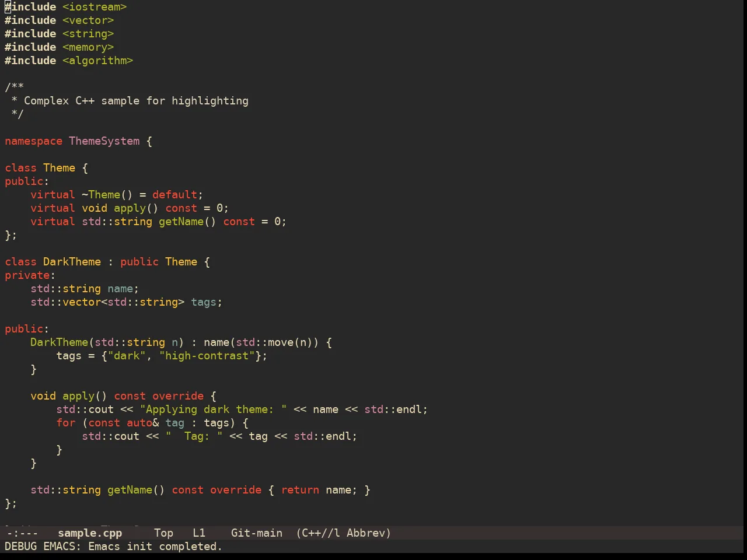The height and width of the screenshot is (560, 747).
Task: Click the Git-main indicator in mode line
Action: (257, 533)
